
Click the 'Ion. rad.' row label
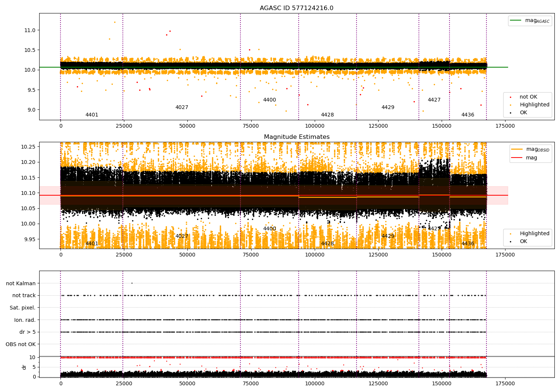tap(25, 320)
